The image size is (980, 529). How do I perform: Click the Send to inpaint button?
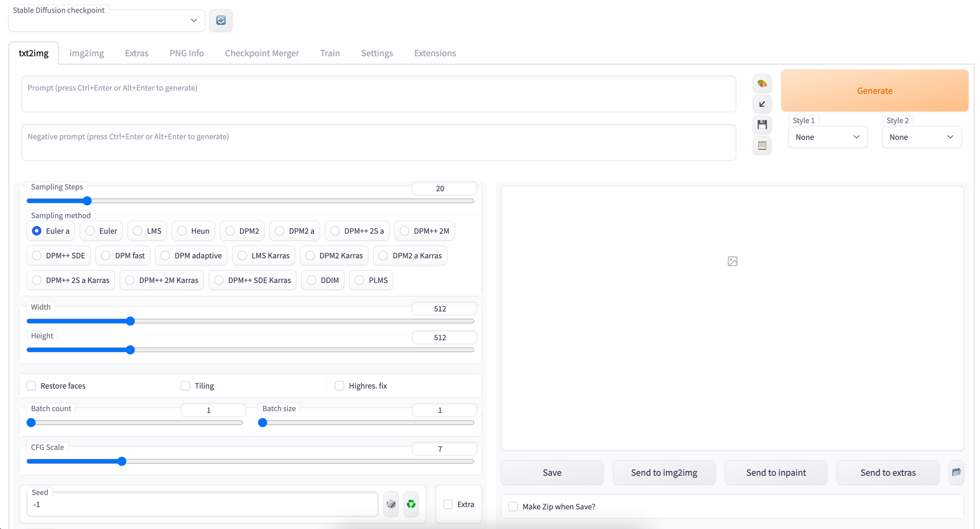[776, 472]
